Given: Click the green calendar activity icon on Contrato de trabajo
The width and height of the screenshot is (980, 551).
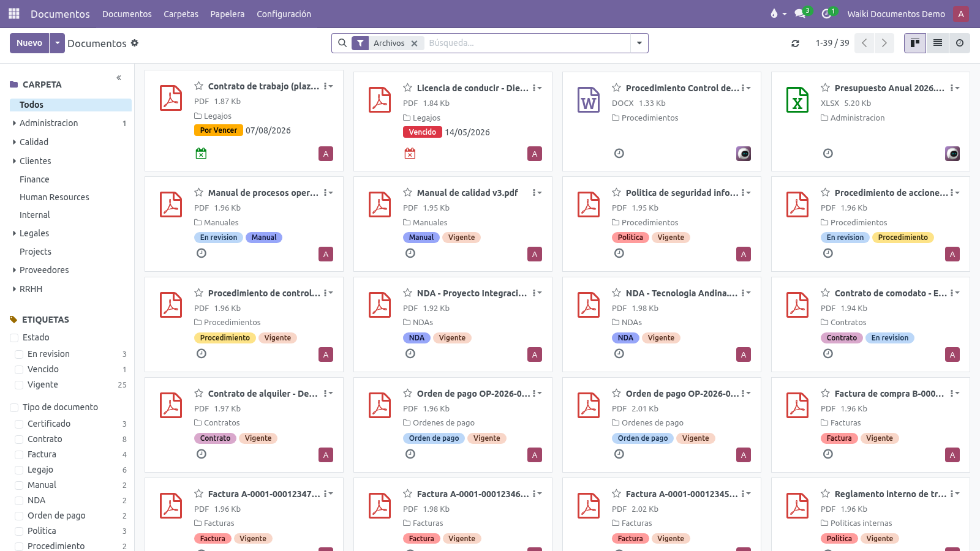Looking at the screenshot, I should coord(201,154).
